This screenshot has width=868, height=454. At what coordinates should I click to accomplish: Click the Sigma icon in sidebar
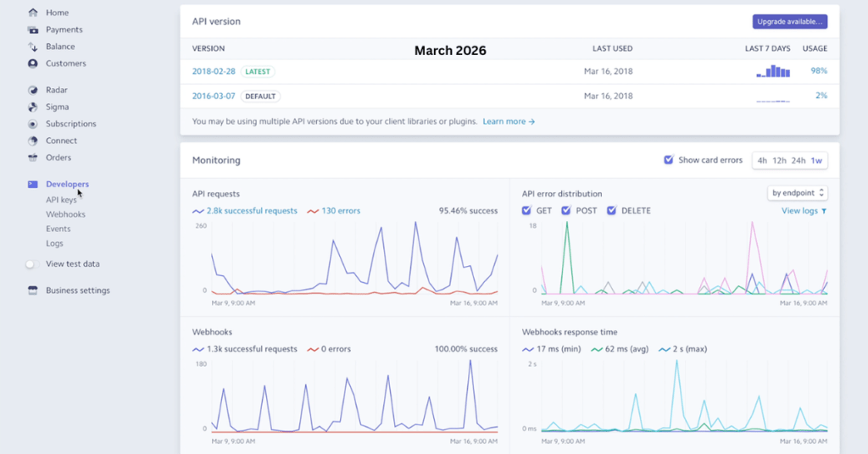click(x=33, y=107)
